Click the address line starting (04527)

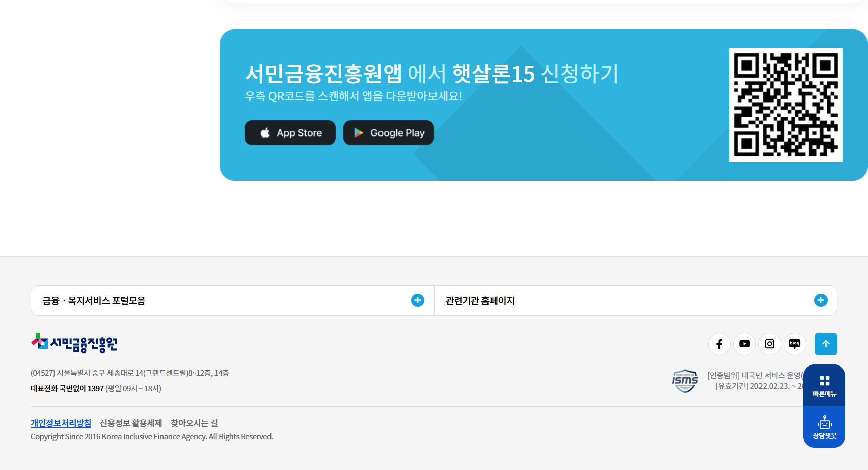pyautogui.click(x=130, y=373)
